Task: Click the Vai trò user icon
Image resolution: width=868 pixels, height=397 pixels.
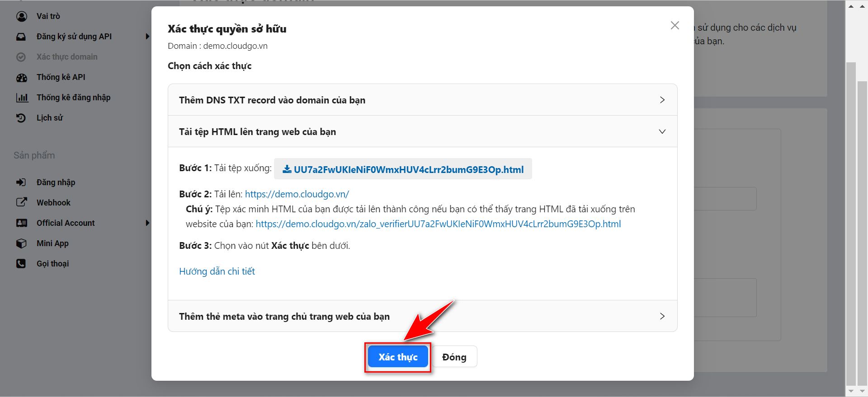Action: tap(21, 16)
